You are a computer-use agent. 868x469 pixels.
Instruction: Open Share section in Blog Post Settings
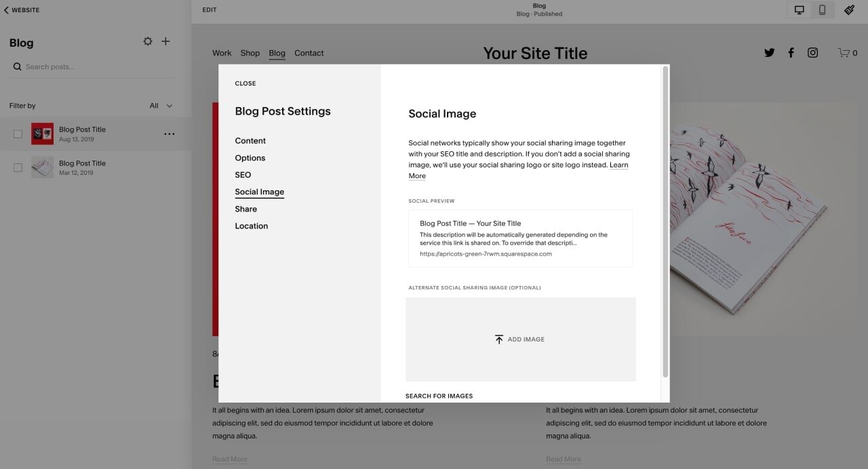pyautogui.click(x=246, y=209)
